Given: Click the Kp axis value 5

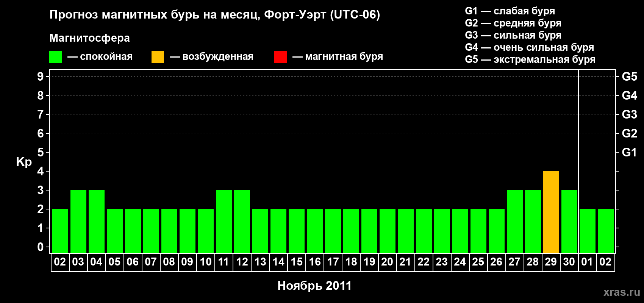Looking at the screenshot, I should [41, 152].
